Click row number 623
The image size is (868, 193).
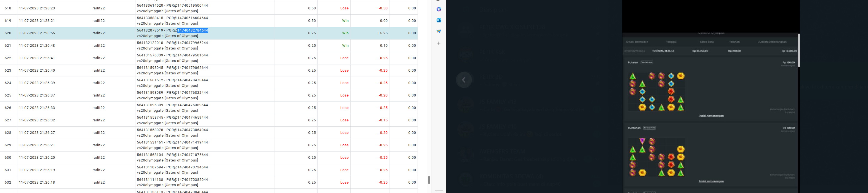click(8, 70)
